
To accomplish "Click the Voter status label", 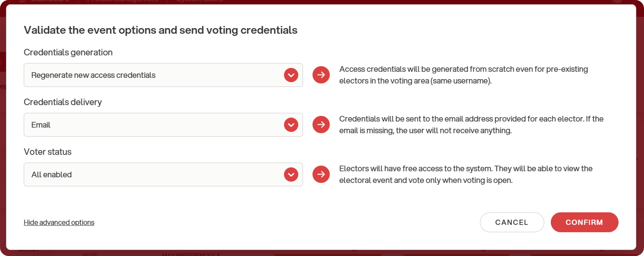I will pos(47,152).
